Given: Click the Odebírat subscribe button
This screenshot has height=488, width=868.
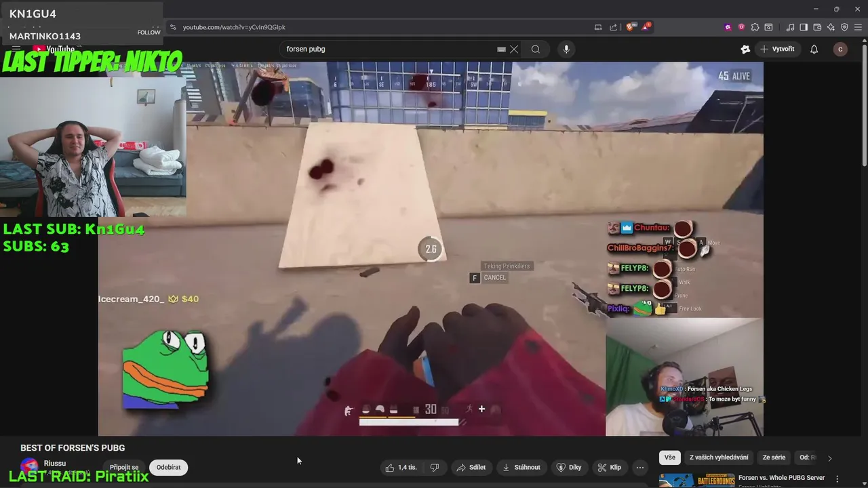Looking at the screenshot, I should click(x=169, y=467).
